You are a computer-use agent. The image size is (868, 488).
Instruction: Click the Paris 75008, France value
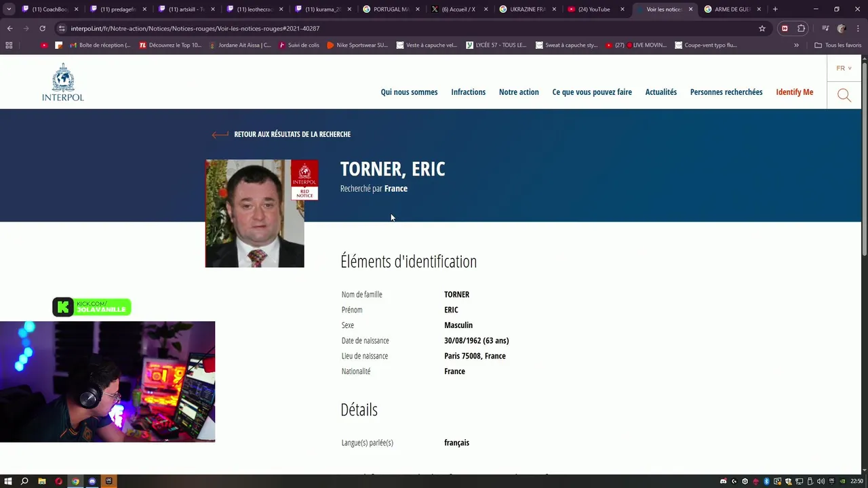coord(475,356)
